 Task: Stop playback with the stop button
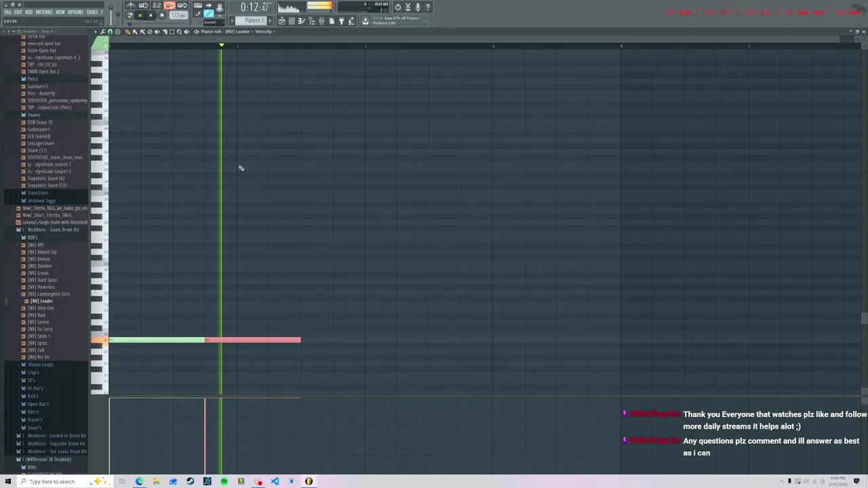coord(151,16)
